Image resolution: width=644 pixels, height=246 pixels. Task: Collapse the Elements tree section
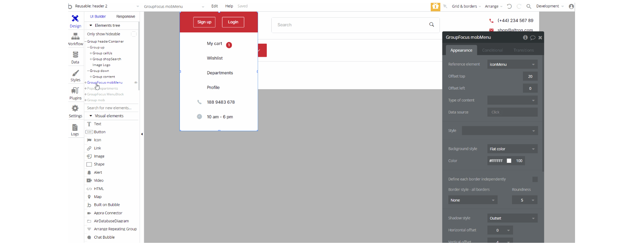click(91, 25)
